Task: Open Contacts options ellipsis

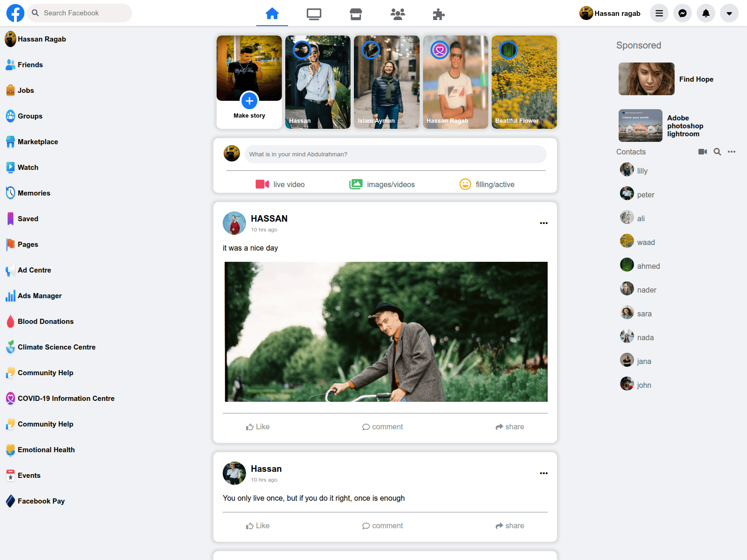Action: pos(732,152)
